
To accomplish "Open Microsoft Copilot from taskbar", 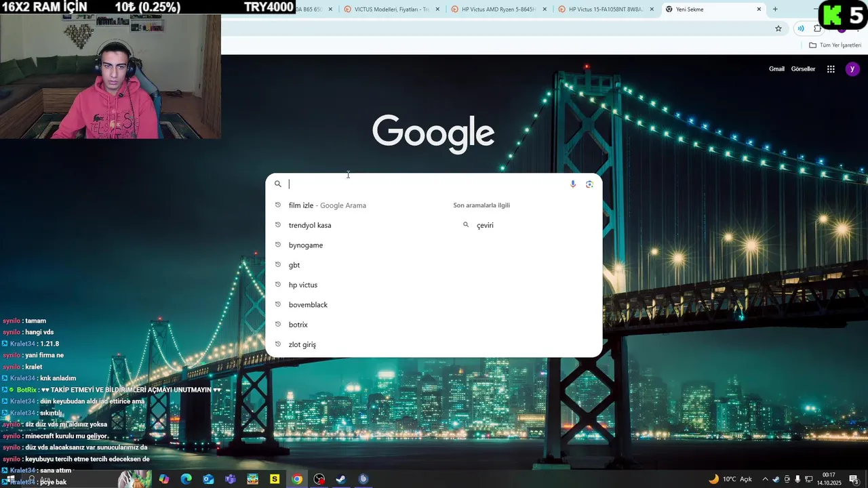I will (x=164, y=479).
